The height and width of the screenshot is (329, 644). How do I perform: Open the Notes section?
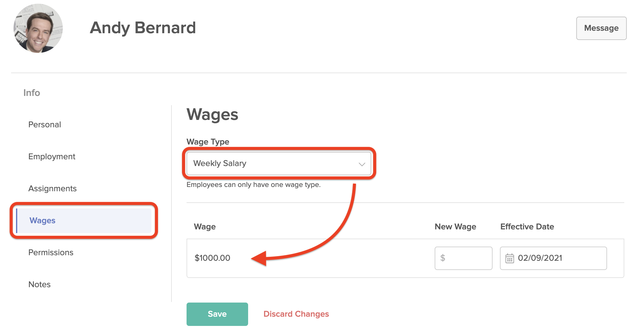pyautogui.click(x=39, y=284)
